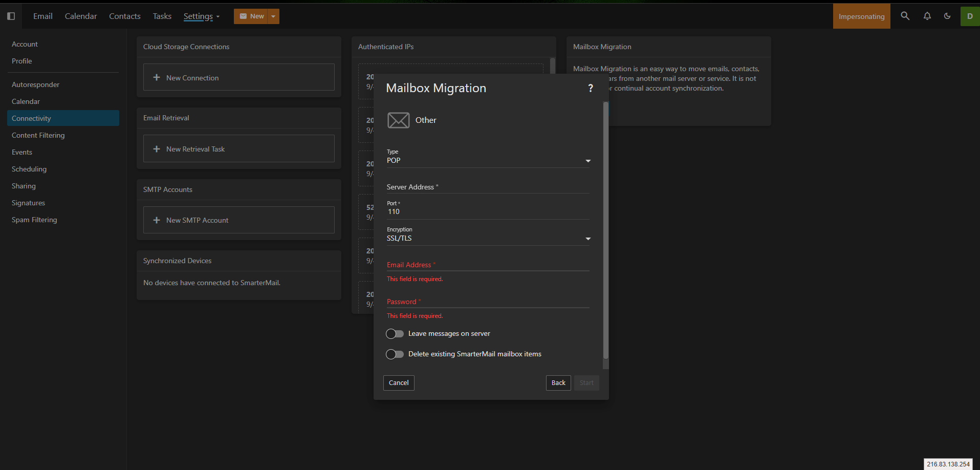This screenshot has height=470, width=980.
Task: Toggle Delete existing SmarterMail mailbox items
Action: coord(395,354)
